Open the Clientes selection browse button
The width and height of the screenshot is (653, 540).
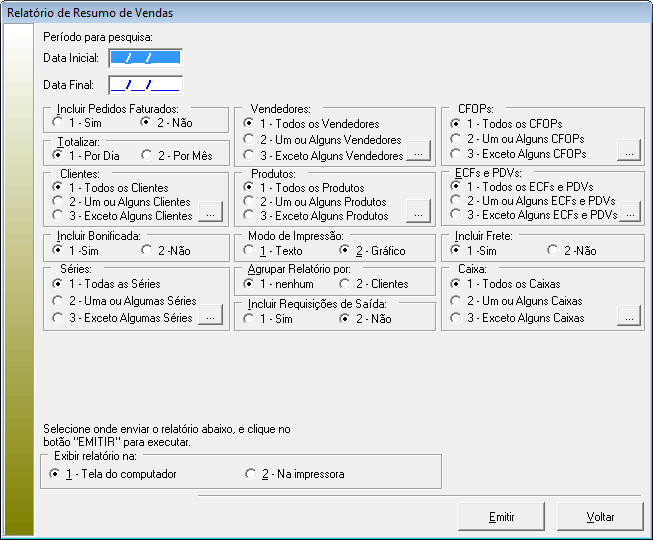[x=209, y=212]
